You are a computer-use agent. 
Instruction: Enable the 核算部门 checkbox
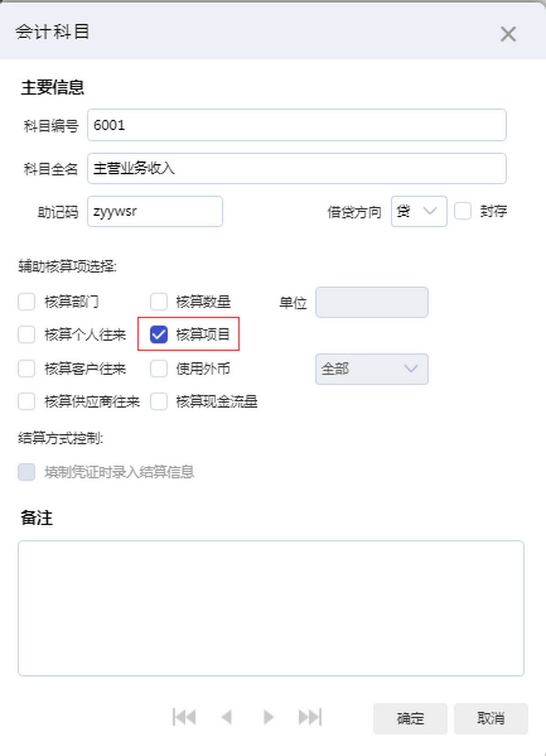pyautogui.click(x=26, y=302)
